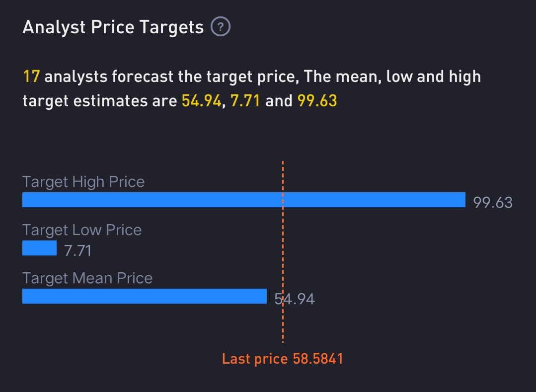This screenshot has width=536, height=392.
Task: Click the help question mark icon
Action: point(221,27)
